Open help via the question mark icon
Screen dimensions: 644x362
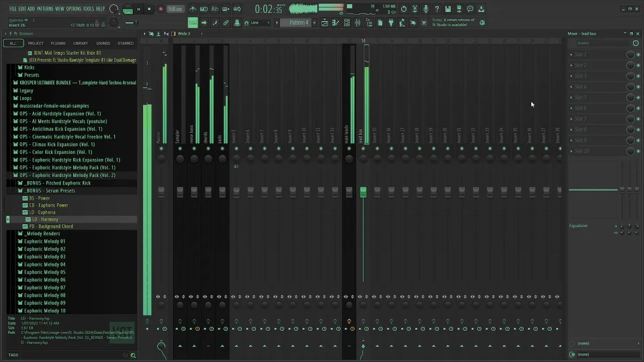click(x=437, y=9)
